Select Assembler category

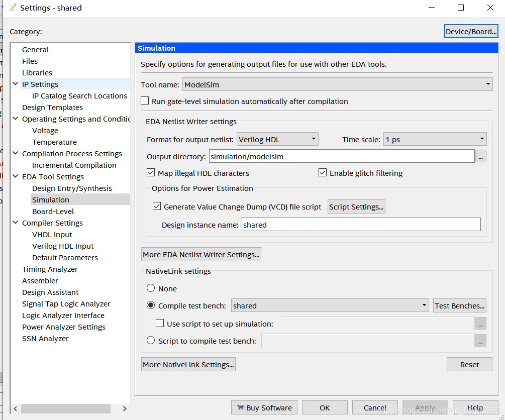(40, 281)
